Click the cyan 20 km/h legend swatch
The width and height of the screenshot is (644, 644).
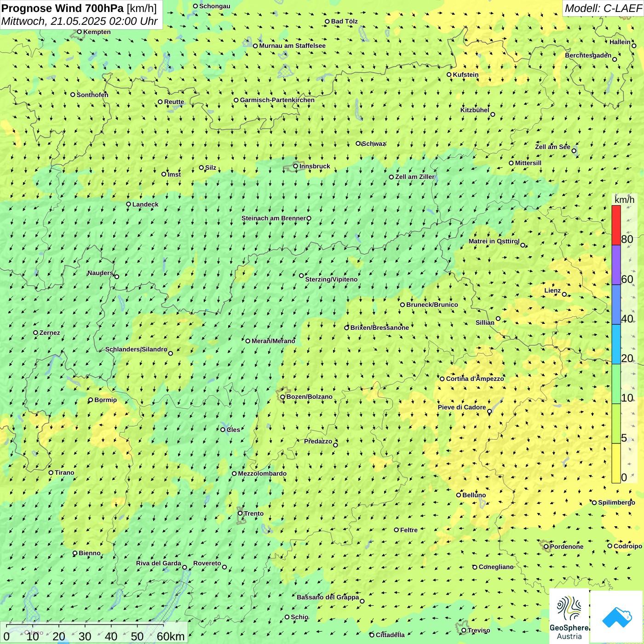tap(616, 345)
